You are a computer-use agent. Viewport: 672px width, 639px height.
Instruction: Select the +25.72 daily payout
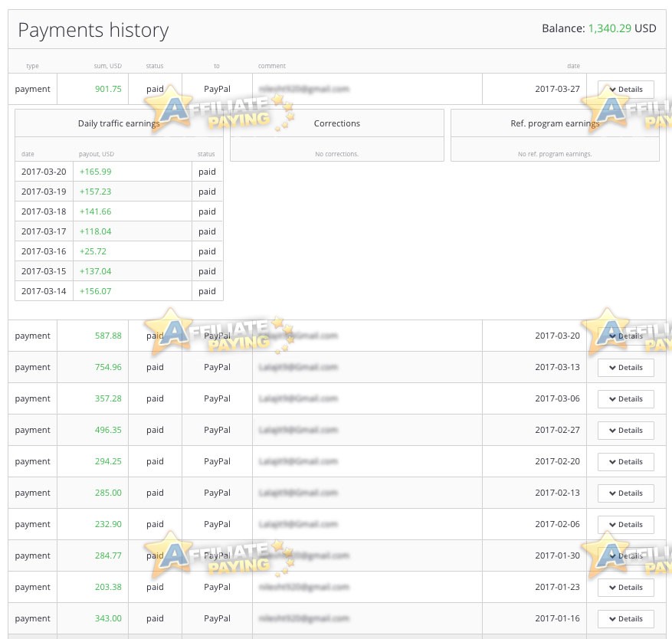click(93, 251)
